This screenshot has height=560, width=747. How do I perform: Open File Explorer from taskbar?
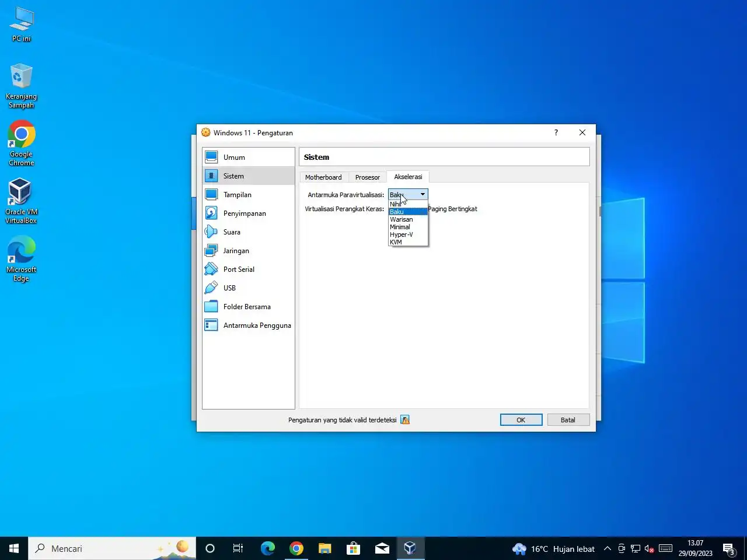(x=325, y=548)
